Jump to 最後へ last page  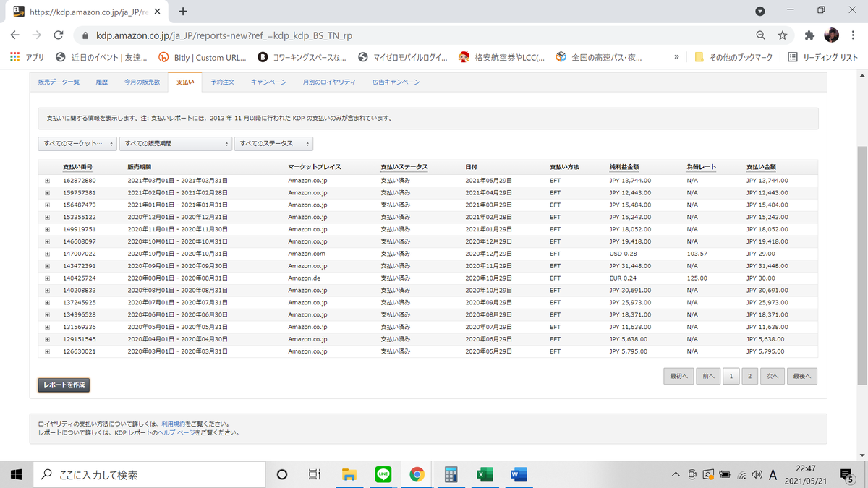pos(802,376)
